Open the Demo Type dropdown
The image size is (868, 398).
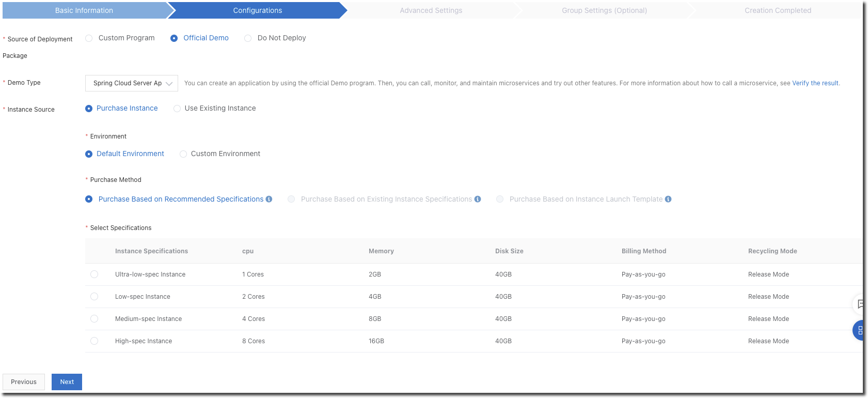[x=132, y=83]
